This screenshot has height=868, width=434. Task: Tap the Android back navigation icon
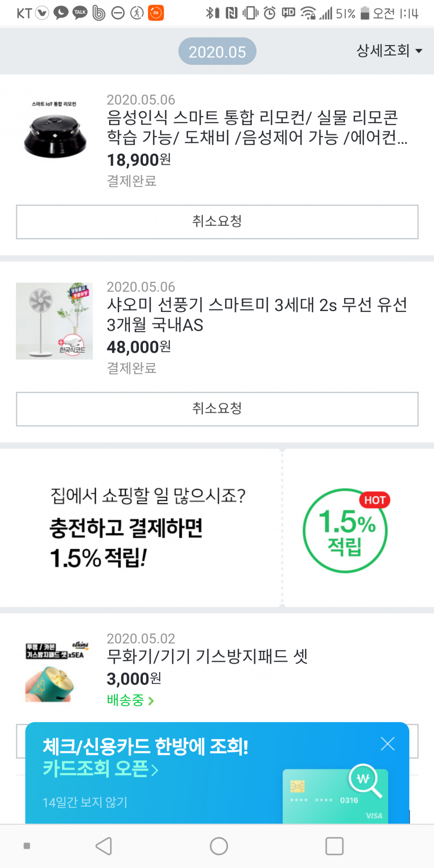[104, 846]
